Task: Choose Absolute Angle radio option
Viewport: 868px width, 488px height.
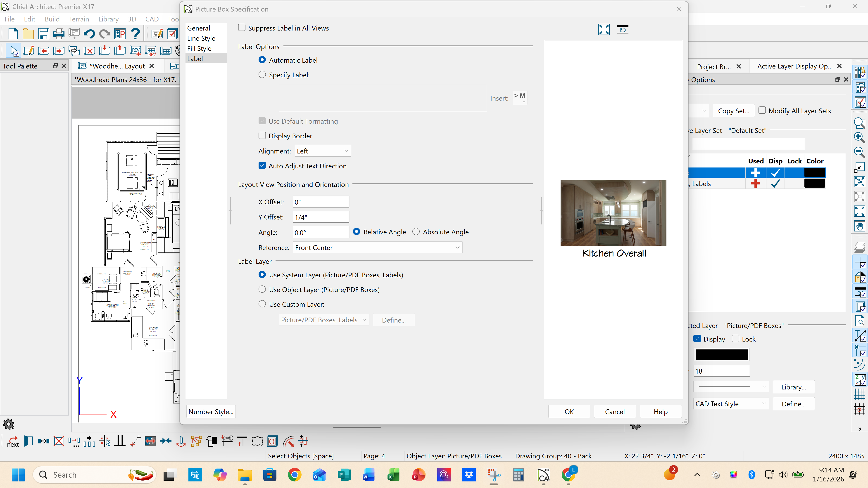Action: [416, 232]
